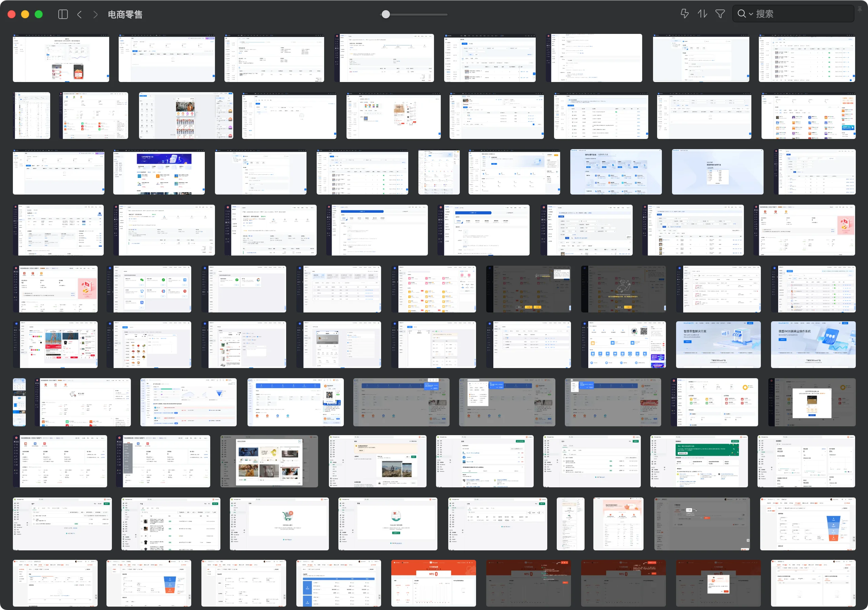Open the thumbnail with the purple hero banner

(159, 172)
